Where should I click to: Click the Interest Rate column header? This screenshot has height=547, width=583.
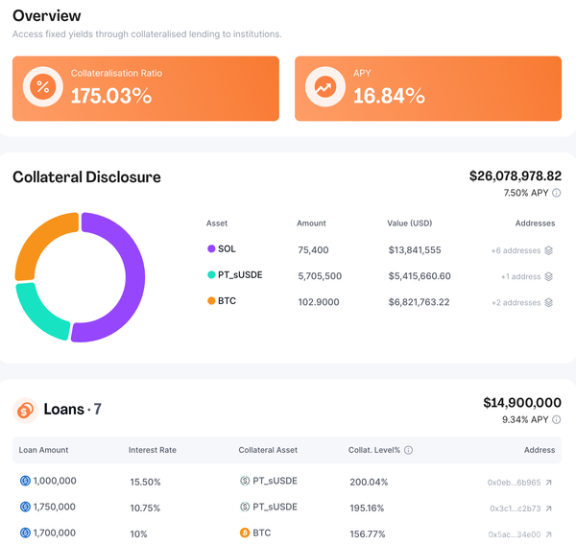click(152, 450)
